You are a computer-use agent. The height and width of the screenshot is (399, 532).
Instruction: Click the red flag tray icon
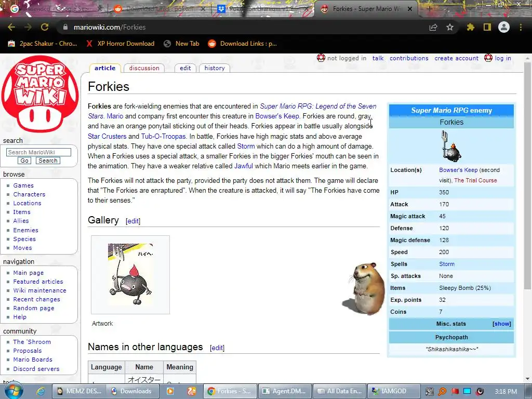tap(455, 391)
